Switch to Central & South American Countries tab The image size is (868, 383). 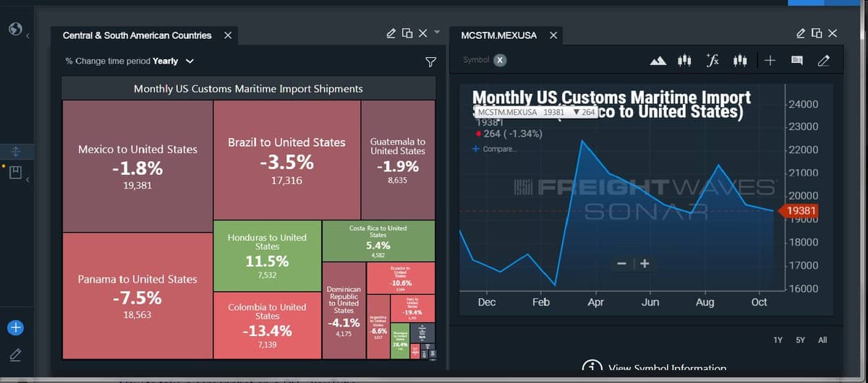tap(137, 35)
